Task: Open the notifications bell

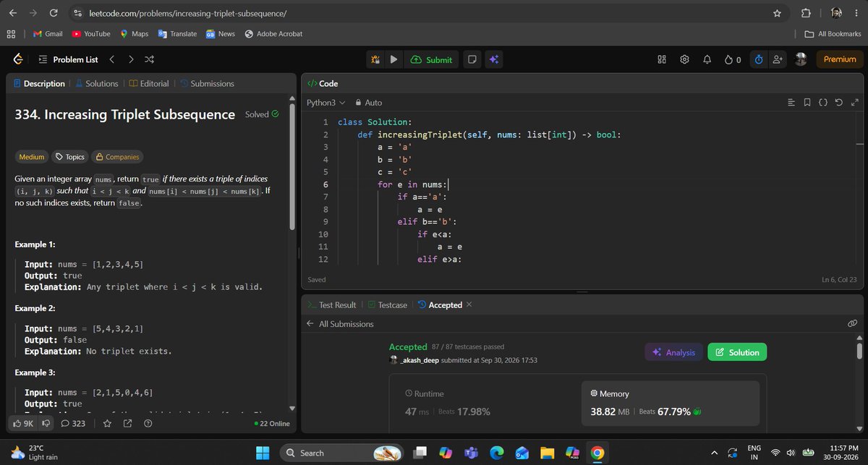Action: click(x=707, y=60)
